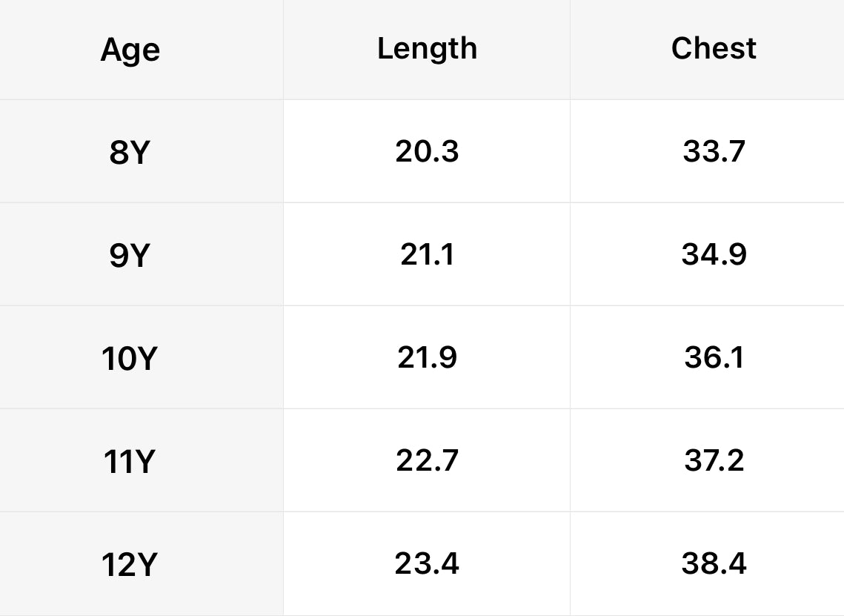
Task: Select the 12Y chest measurement 38.4
Action: point(714,563)
